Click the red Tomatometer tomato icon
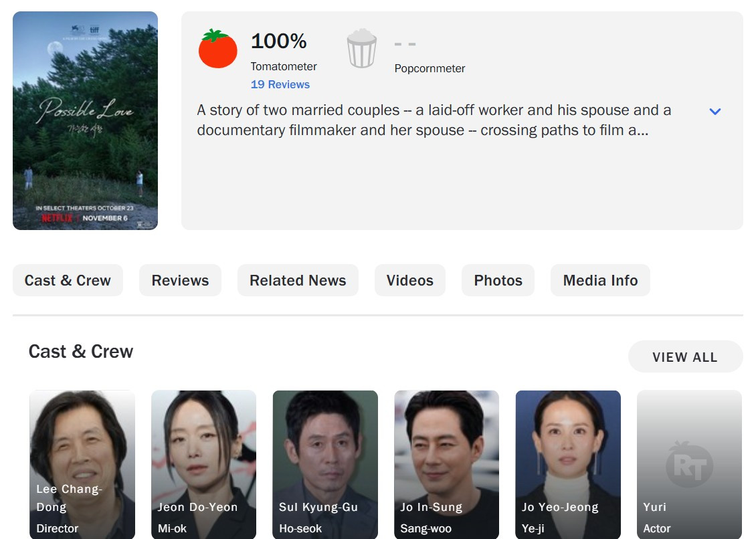The image size is (756, 539). coord(217,49)
